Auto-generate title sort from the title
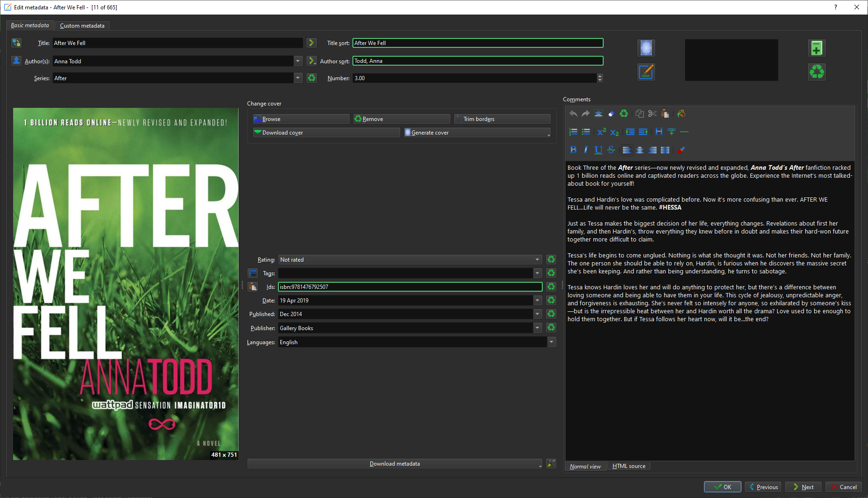The height and width of the screenshot is (498, 868). point(311,43)
